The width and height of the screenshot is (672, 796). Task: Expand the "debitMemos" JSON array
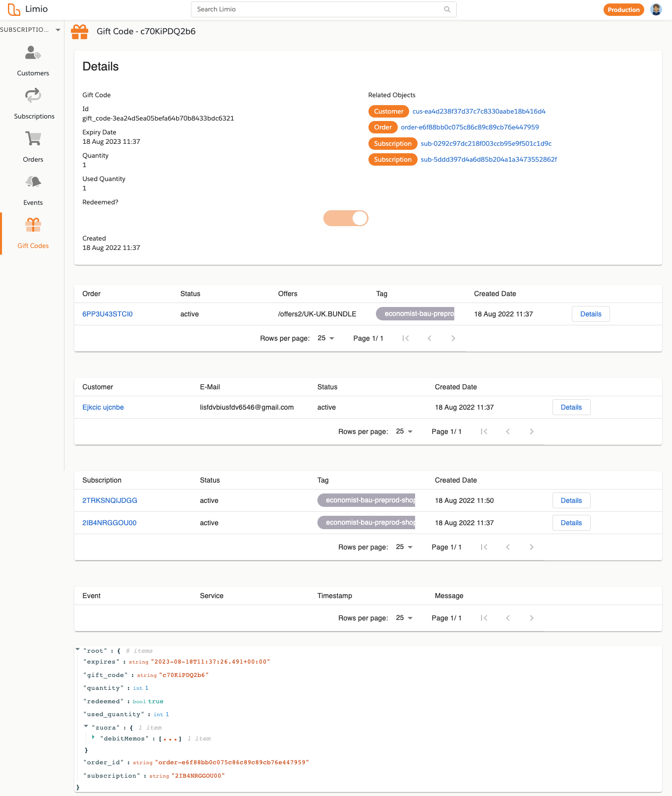pos(93,737)
